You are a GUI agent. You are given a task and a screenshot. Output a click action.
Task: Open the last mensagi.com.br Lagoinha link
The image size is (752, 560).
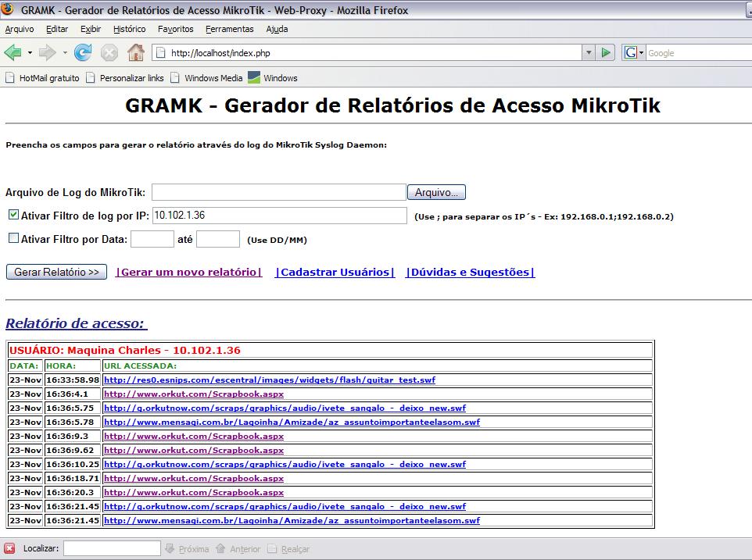[292, 520]
